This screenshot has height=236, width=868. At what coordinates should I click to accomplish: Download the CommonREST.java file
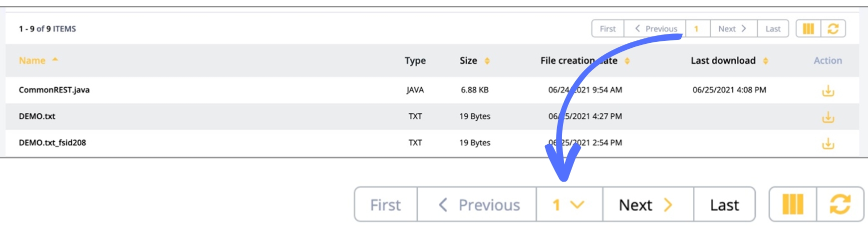pos(828,91)
